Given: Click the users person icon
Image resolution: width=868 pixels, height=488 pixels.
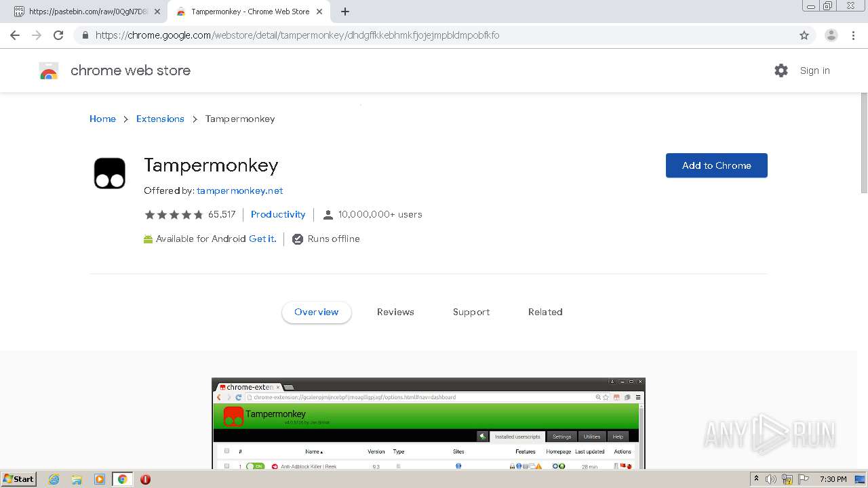Looking at the screenshot, I should (x=328, y=215).
